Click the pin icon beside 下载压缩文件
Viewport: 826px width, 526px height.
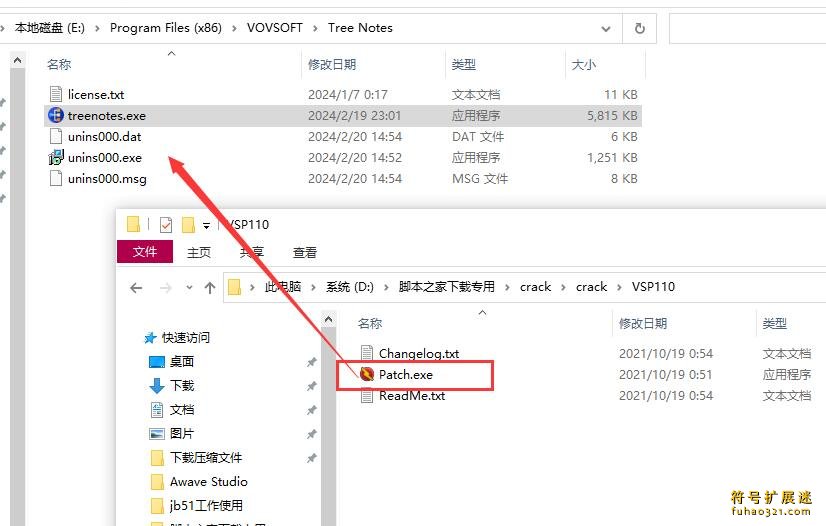[x=312, y=458]
